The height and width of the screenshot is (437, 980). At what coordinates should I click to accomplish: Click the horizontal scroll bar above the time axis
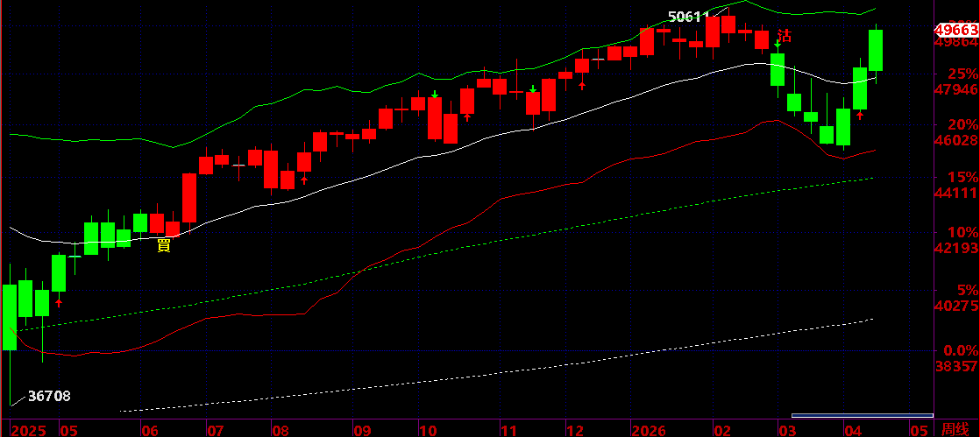pos(862,415)
